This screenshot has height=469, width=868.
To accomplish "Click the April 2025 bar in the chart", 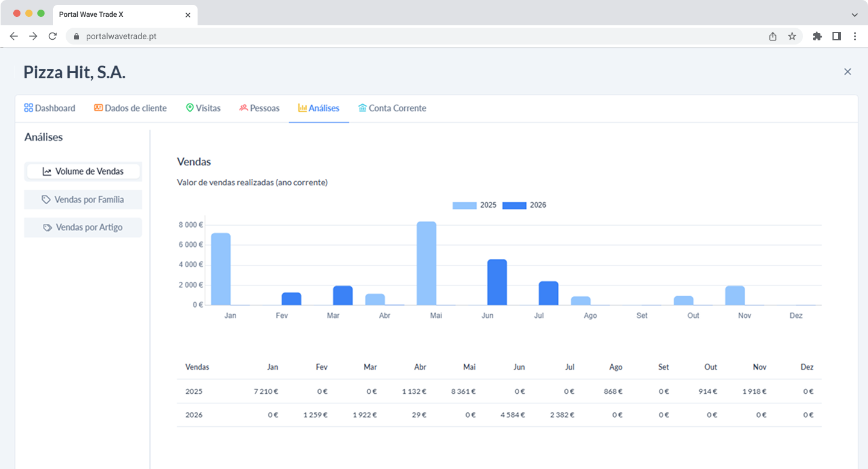I will [375, 300].
